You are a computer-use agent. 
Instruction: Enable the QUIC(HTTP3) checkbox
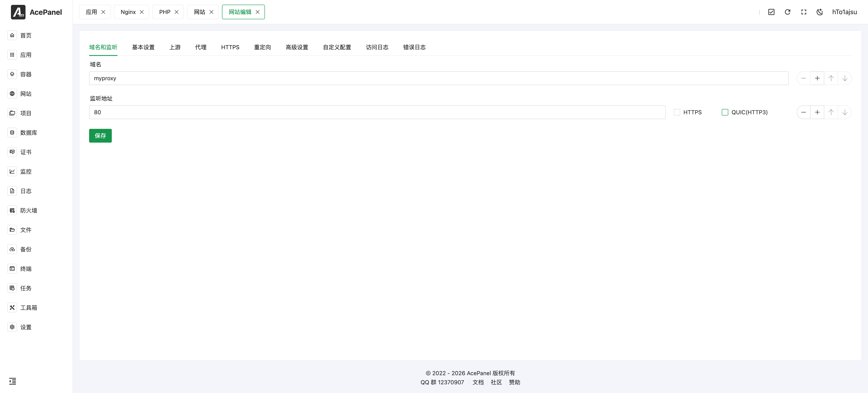[725, 112]
